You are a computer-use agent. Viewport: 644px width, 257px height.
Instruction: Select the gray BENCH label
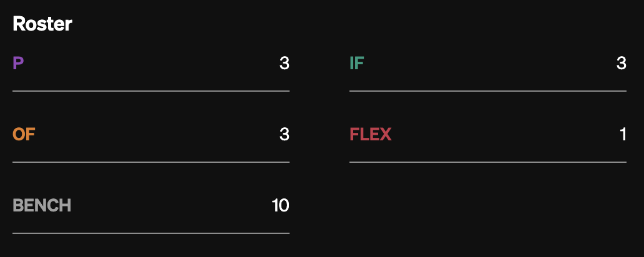[42, 206]
